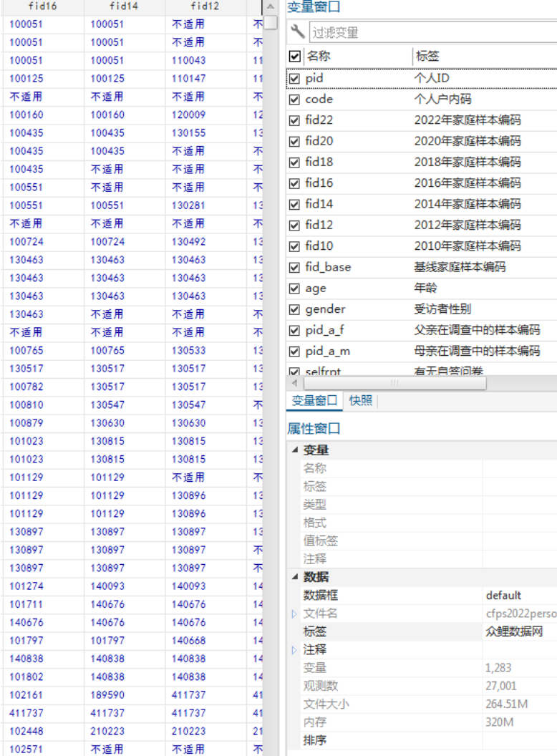
Task: Select the label 父亲在调查中的样本编码
Action: tap(477, 330)
